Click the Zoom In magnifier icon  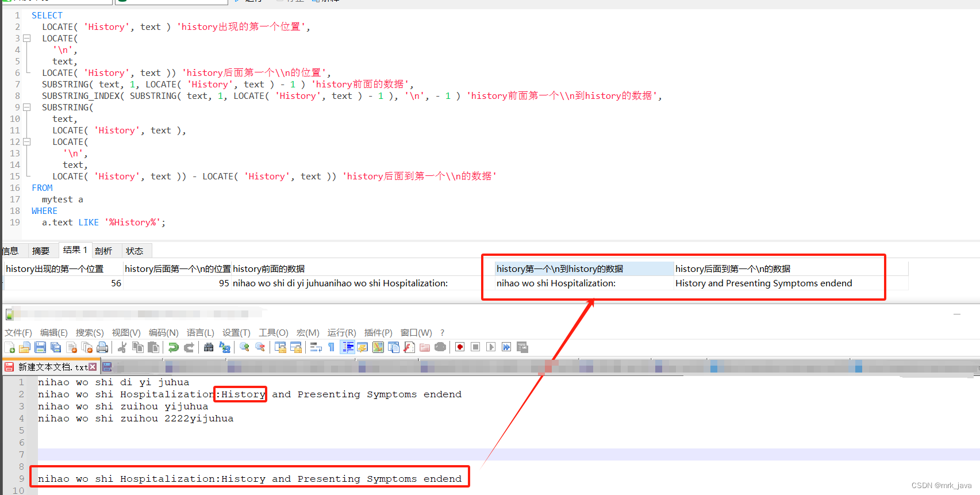point(244,347)
